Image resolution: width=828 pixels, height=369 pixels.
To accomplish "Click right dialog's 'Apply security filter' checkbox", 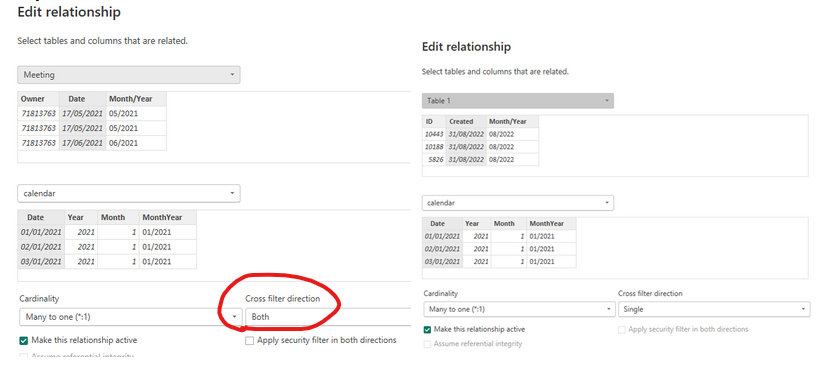I will click(x=622, y=329).
